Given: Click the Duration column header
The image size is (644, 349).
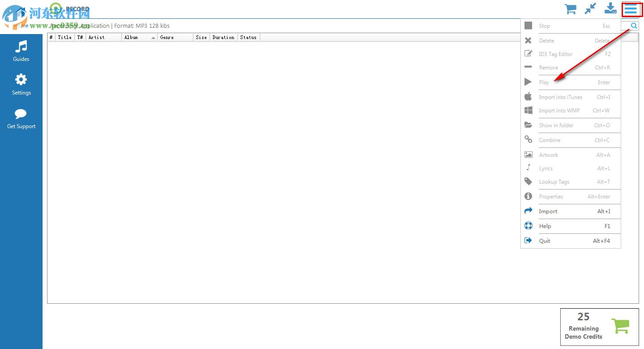Looking at the screenshot, I should point(223,37).
